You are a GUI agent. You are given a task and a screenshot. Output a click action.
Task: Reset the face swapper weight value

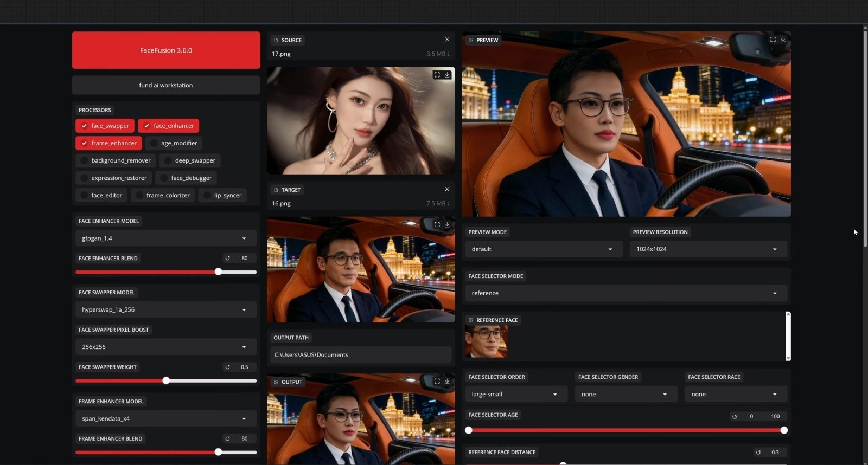coord(227,367)
